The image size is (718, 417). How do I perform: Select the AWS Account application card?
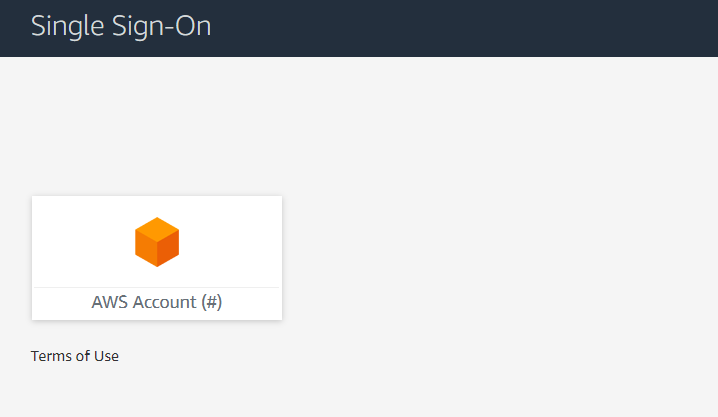[x=157, y=258]
